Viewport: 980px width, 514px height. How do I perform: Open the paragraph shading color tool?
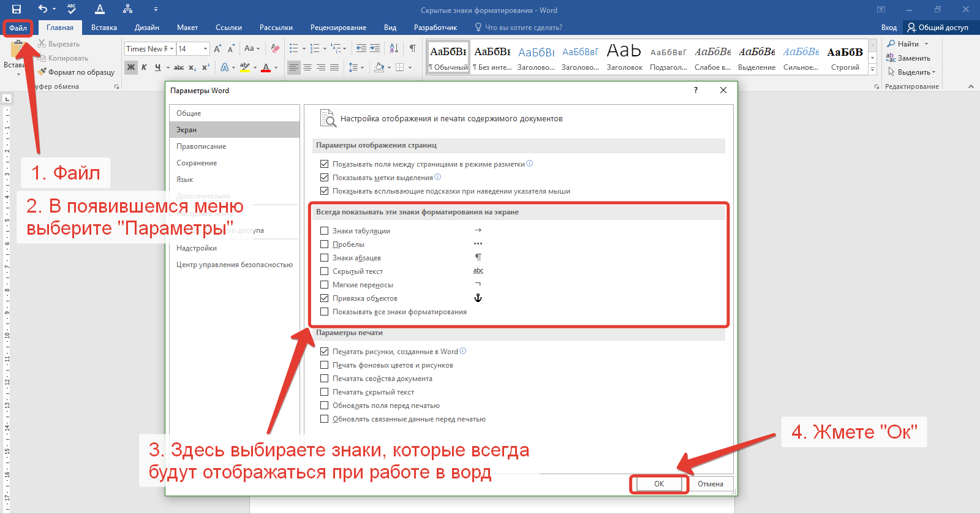coord(379,67)
